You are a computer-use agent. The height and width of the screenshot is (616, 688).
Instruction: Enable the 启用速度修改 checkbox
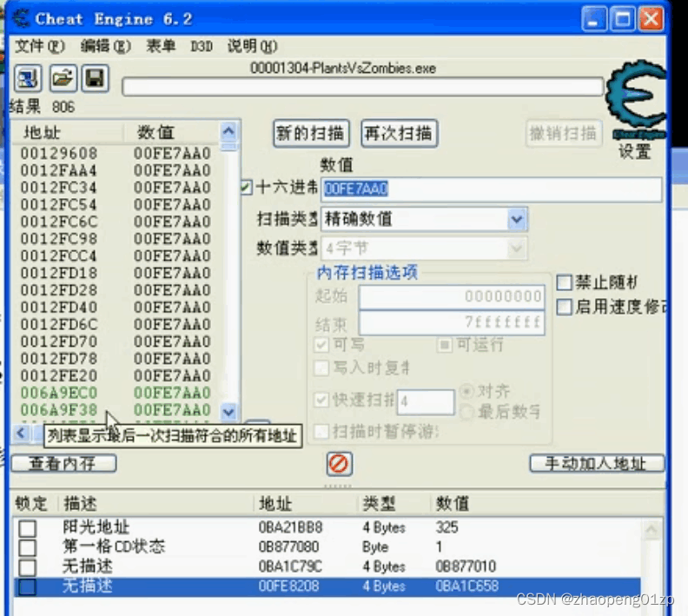pyautogui.click(x=565, y=307)
